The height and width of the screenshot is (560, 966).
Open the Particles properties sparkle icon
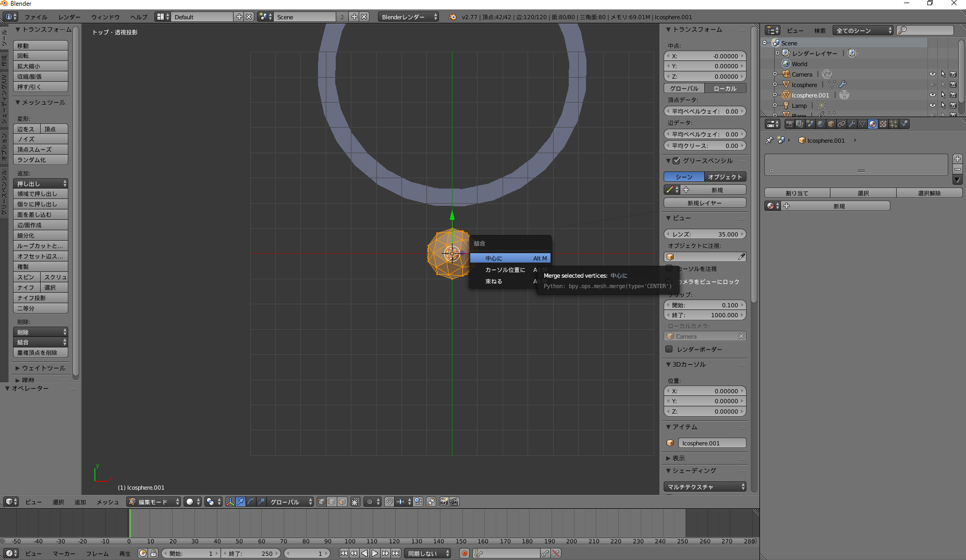point(894,124)
